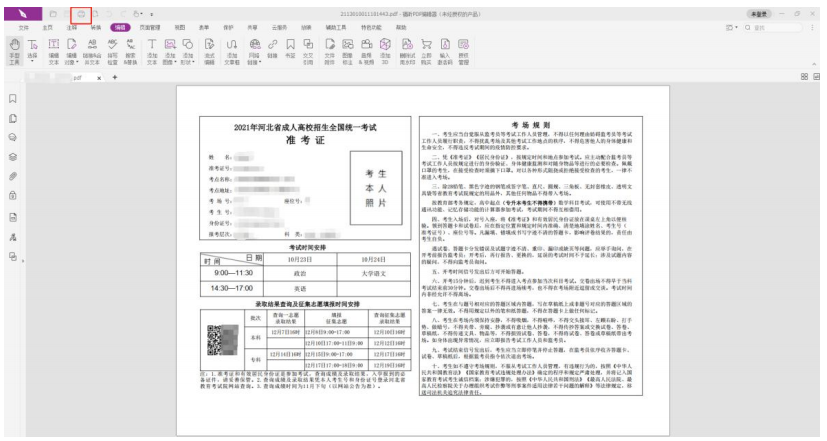Select the Hand tool (手型工具)

tap(14, 52)
